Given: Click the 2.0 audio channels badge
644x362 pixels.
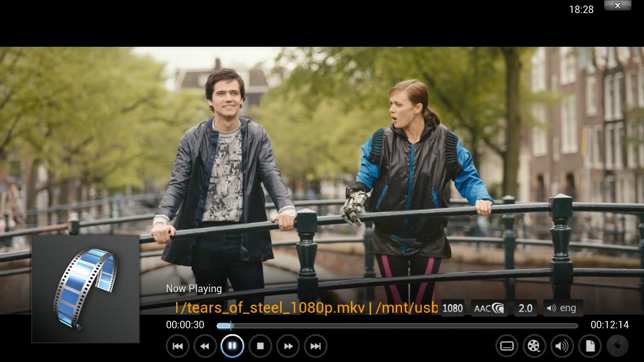Looking at the screenshot, I should (525, 308).
